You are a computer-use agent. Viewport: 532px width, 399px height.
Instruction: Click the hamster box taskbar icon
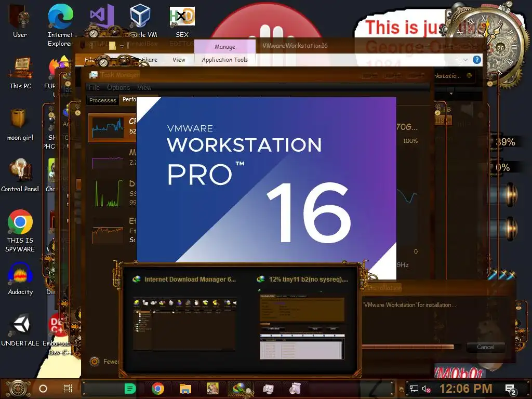pyautogui.click(x=212, y=389)
